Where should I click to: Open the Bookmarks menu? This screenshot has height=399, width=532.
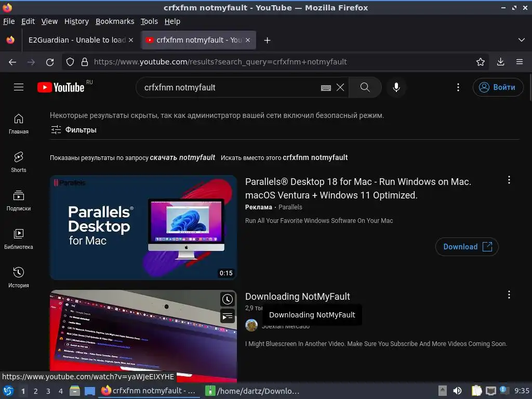tap(115, 21)
